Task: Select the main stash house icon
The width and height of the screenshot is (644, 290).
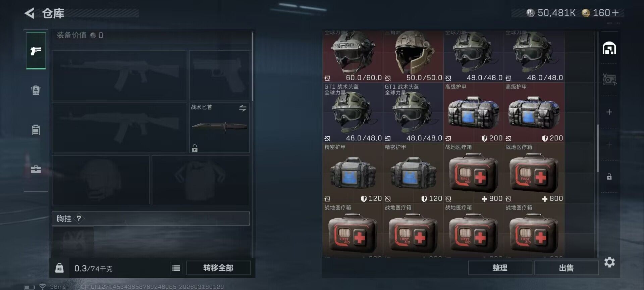Action: tap(609, 48)
